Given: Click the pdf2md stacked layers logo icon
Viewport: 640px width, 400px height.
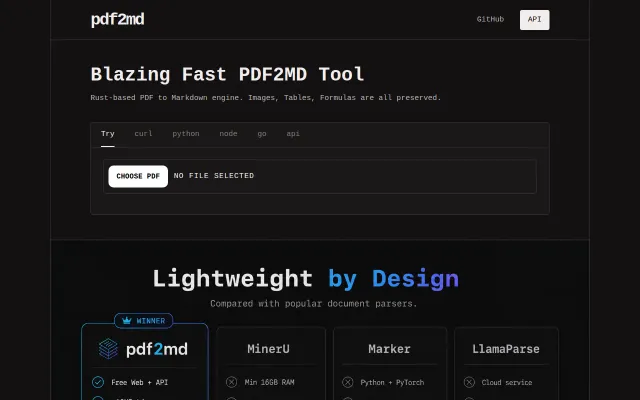Looking at the screenshot, I should tap(109, 349).
